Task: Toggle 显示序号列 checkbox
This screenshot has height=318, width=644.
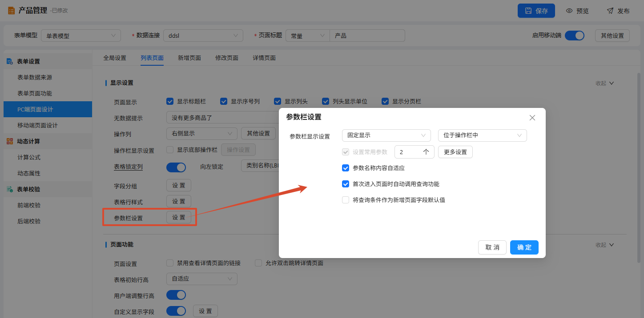Action: (224, 101)
